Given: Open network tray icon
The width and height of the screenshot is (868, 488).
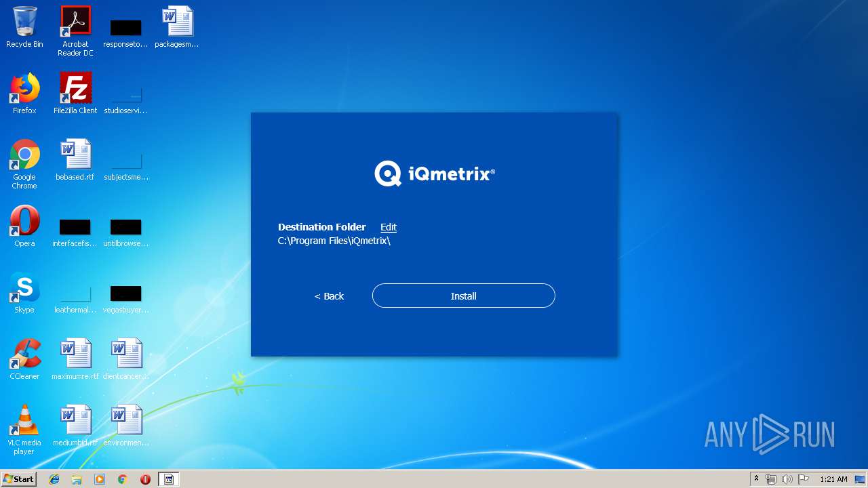Looking at the screenshot, I should coord(771,479).
